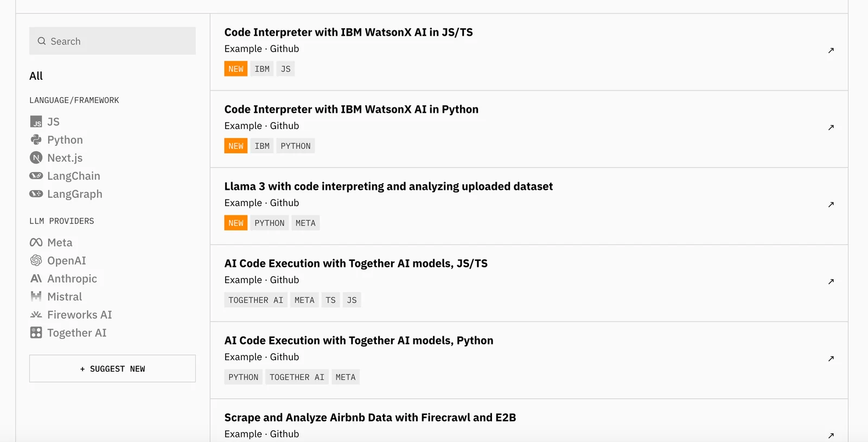Select the Python filter icon
This screenshot has width=868, height=442.
(36, 140)
